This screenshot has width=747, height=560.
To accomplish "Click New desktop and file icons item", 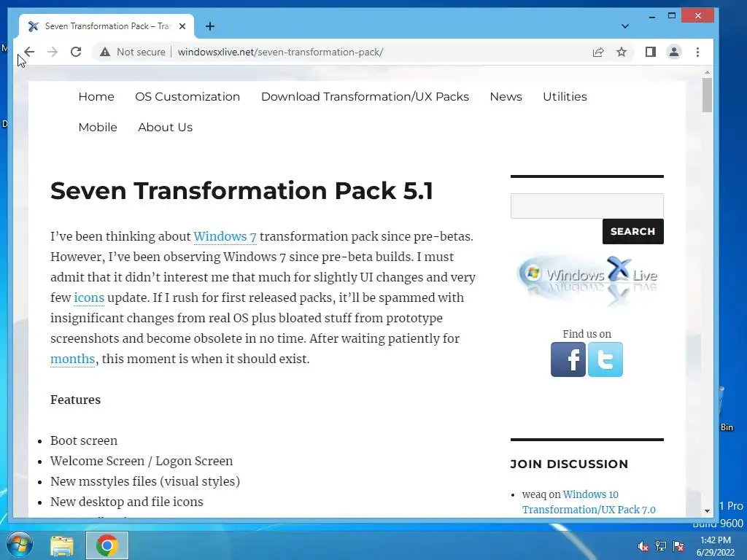I will coord(127,502).
